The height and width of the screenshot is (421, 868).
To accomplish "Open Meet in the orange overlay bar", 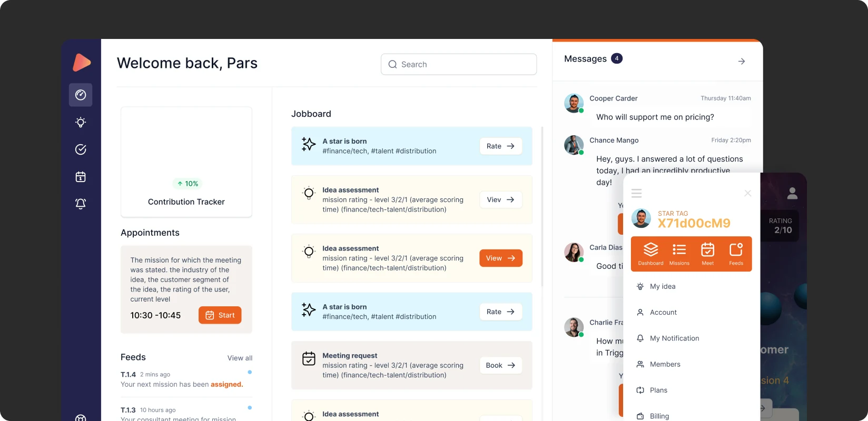I will (708, 254).
